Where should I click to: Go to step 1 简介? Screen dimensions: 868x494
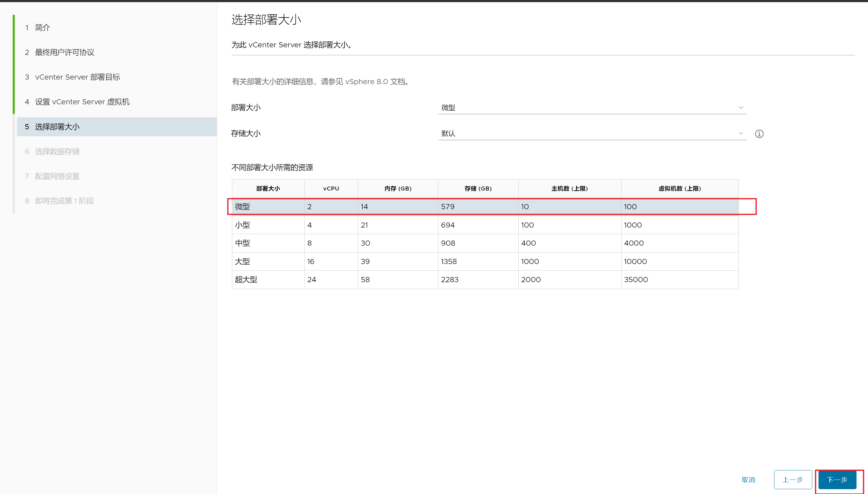click(x=43, y=27)
